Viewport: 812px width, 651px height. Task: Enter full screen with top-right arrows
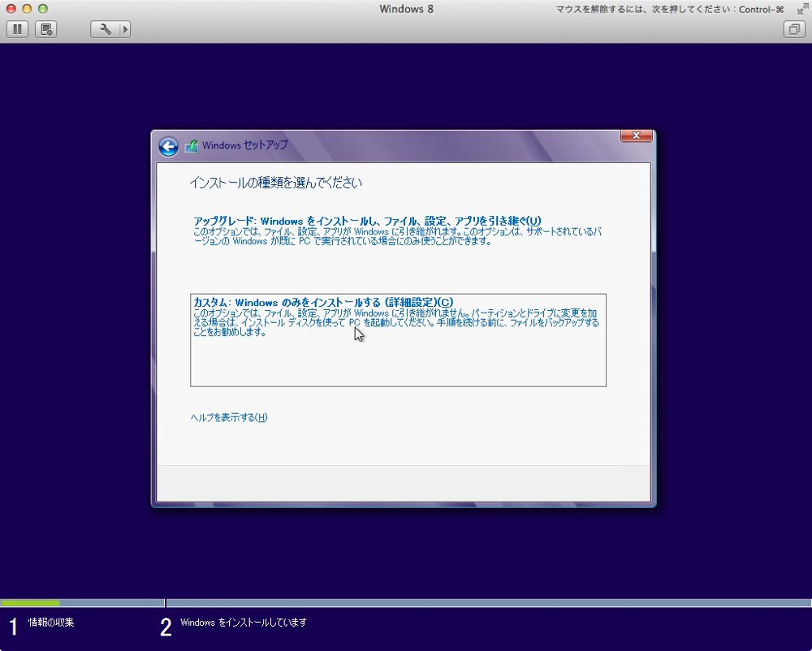point(802,9)
